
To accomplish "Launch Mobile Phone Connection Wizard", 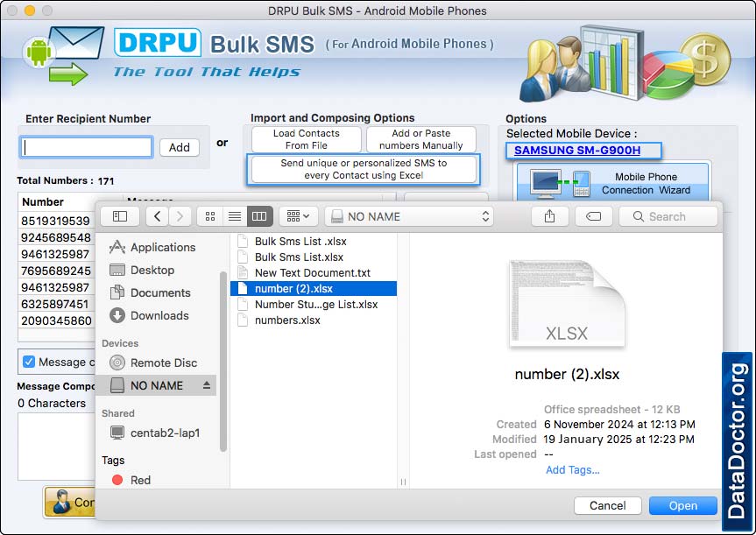I will (x=612, y=183).
